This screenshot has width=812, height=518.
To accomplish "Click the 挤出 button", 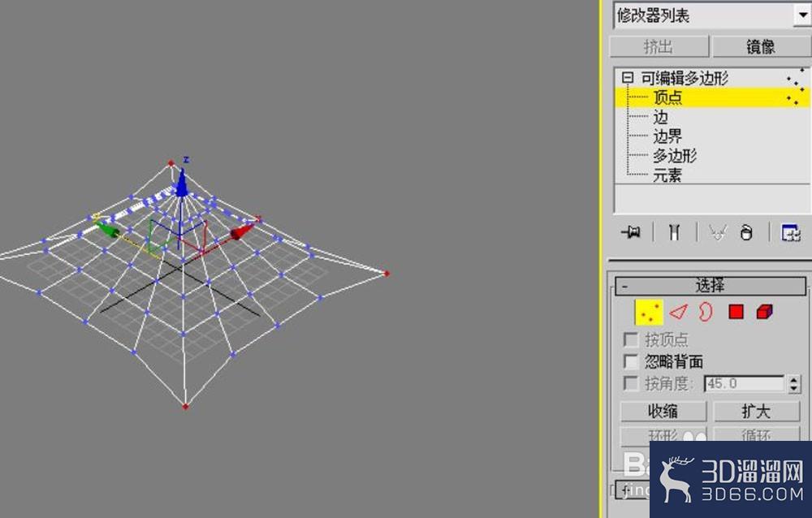I will [659, 46].
